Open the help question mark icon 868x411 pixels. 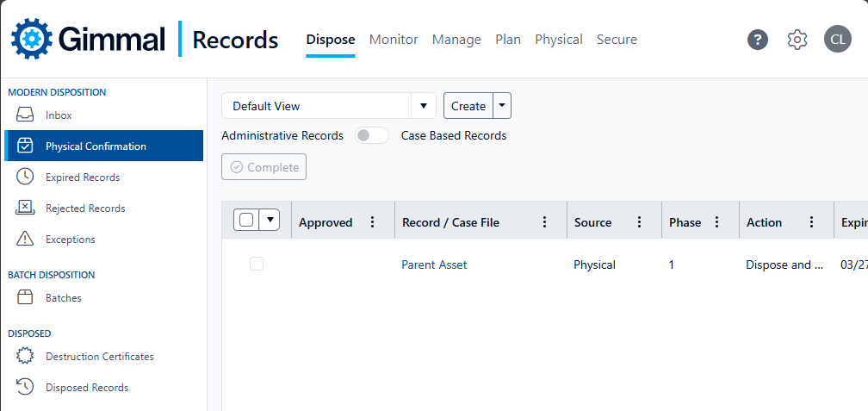(757, 40)
